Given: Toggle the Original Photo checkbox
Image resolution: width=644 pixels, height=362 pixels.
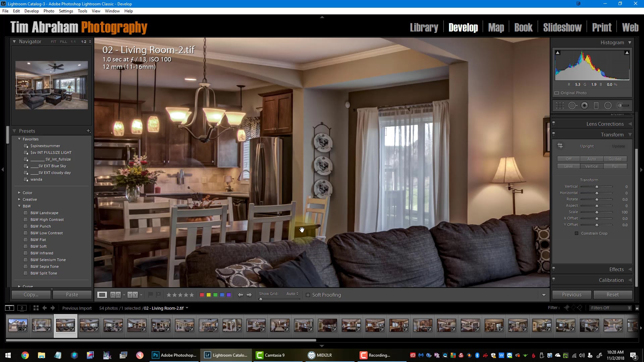Looking at the screenshot, I should [x=557, y=93].
